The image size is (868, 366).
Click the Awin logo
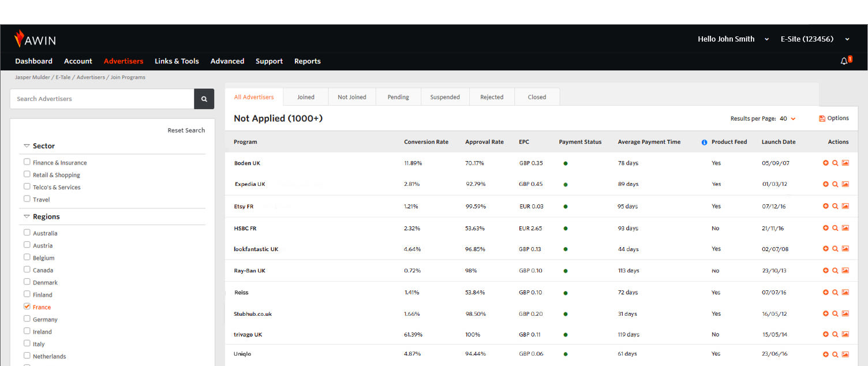(x=35, y=39)
